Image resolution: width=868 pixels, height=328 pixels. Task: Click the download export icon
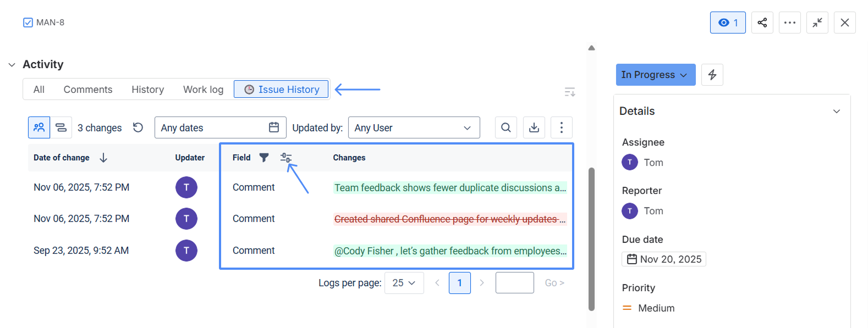tap(534, 127)
